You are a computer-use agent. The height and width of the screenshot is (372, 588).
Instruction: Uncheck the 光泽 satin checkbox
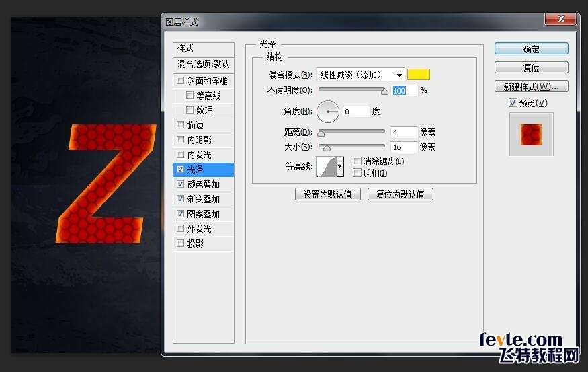pyautogui.click(x=180, y=170)
